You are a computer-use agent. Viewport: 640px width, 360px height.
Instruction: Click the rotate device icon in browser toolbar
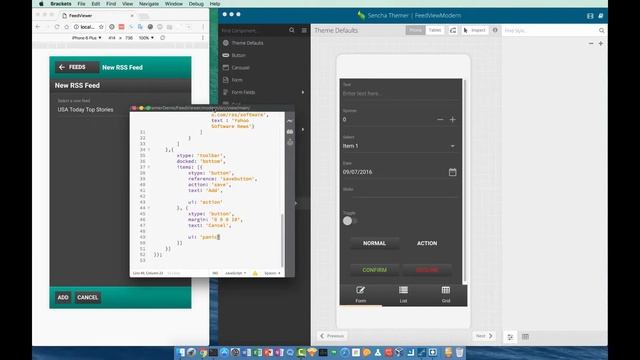click(162, 38)
